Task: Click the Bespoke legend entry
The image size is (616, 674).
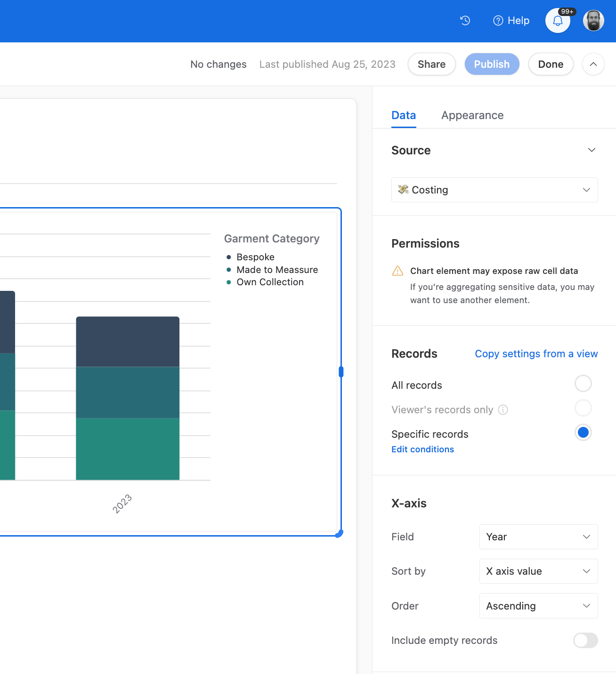Action: 250,257
